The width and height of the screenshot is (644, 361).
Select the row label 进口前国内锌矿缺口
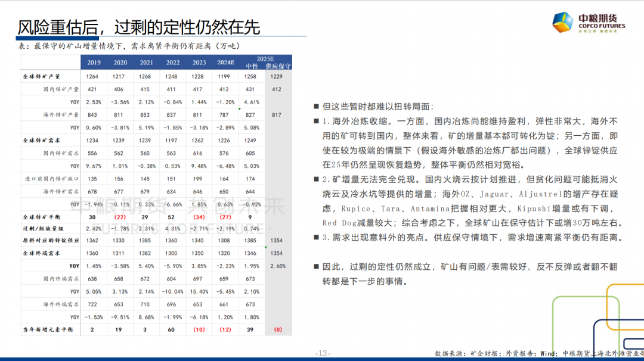click(52, 179)
